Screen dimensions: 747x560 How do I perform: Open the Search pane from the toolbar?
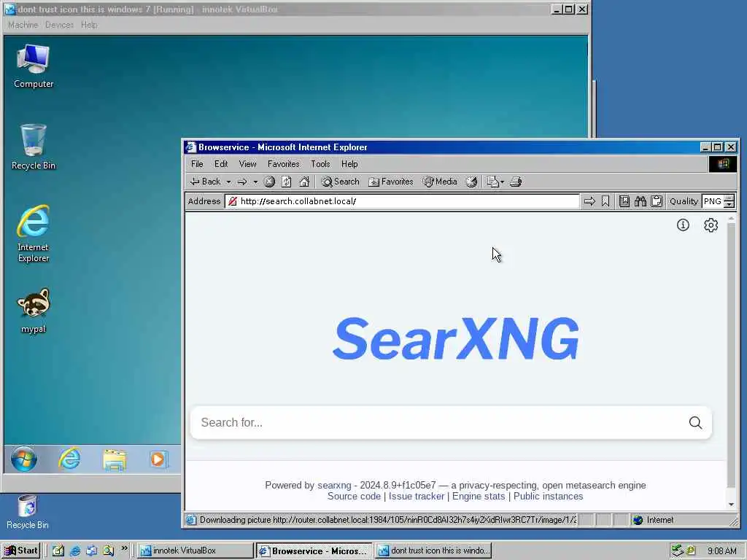pos(340,182)
